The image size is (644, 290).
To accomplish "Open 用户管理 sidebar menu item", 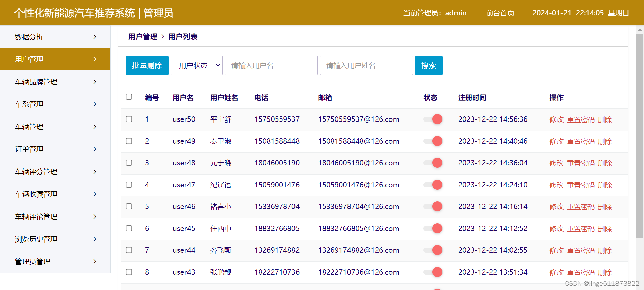I will click(x=55, y=59).
